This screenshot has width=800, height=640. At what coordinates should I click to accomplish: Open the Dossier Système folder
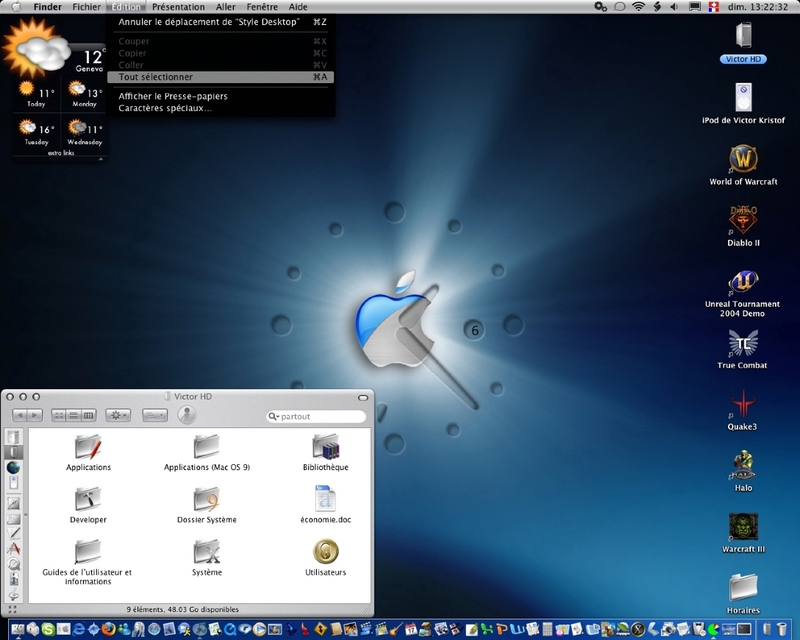tap(207, 505)
